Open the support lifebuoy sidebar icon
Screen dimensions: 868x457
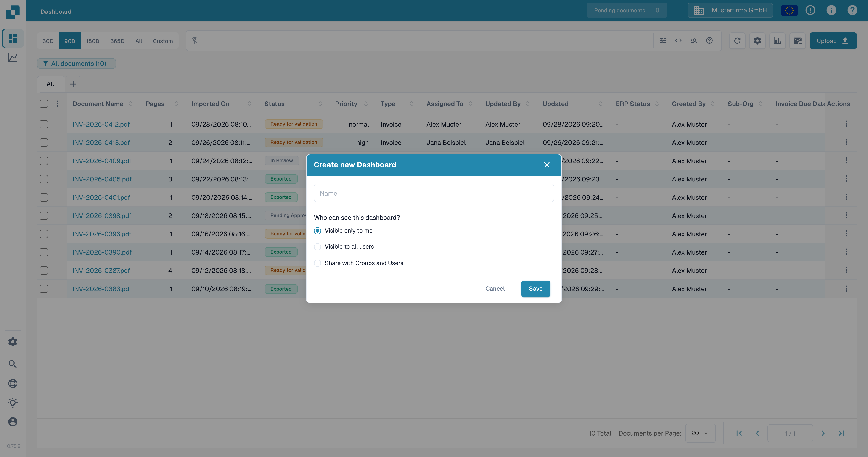13,383
